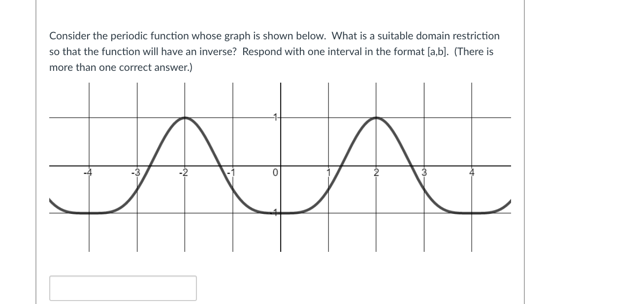Click the peak of the curve at x=2
Image resolution: width=644 pixels, height=304 pixels.
click(x=376, y=117)
